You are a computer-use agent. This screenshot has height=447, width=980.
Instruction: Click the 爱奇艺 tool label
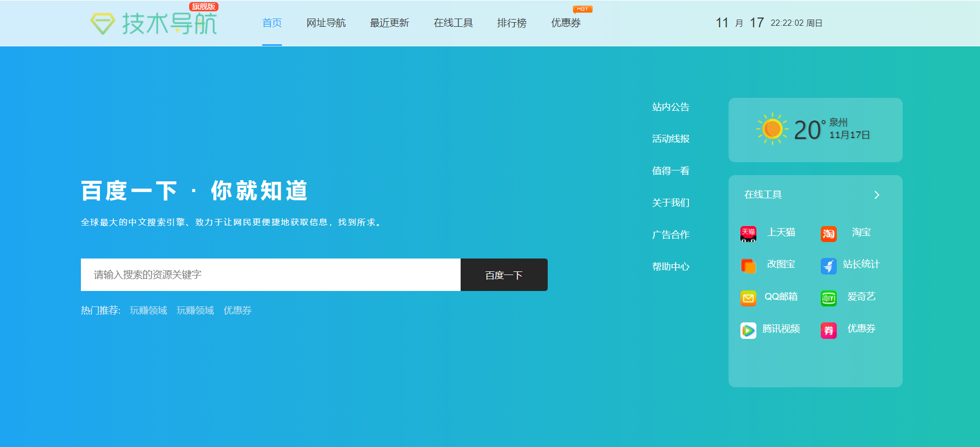[861, 297]
